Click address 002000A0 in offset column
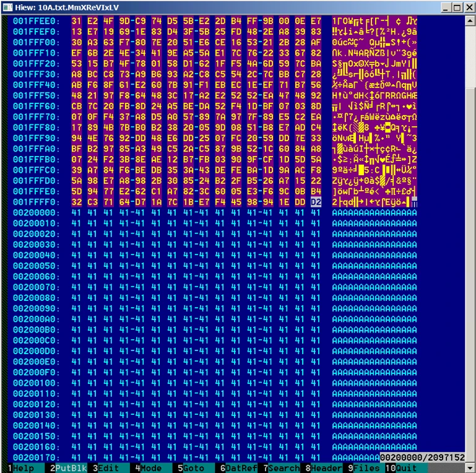476x473 pixels. pos(36,319)
